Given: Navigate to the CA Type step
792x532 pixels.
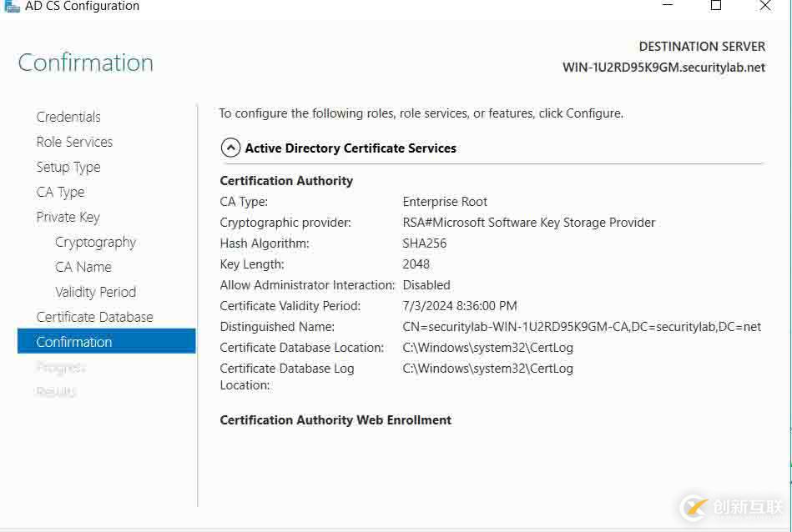Looking at the screenshot, I should click(x=60, y=192).
